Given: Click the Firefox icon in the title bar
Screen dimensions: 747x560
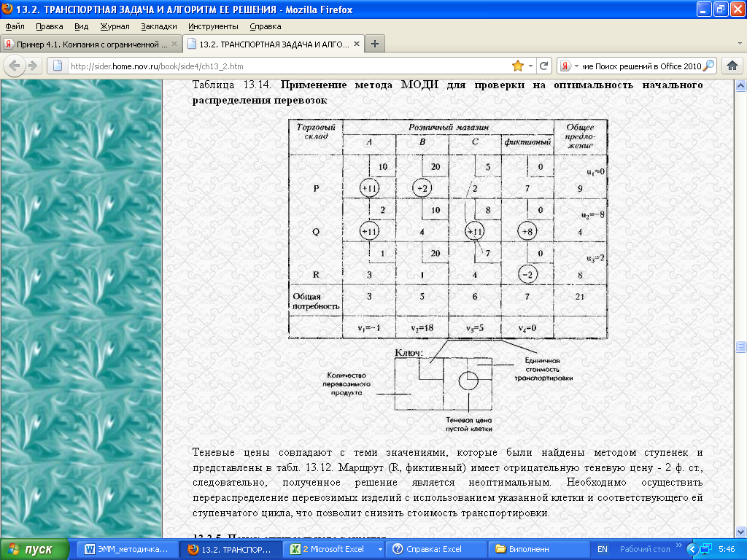Looking at the screenshot, I should coord(7,9).
